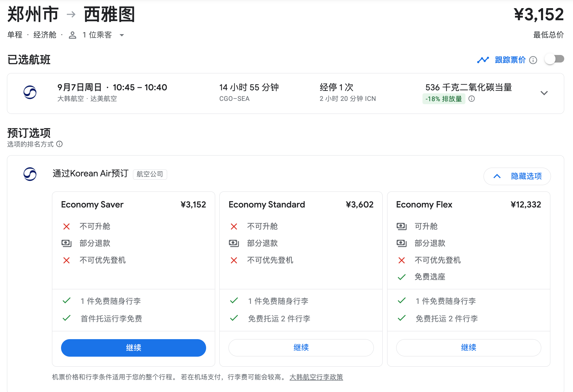This screenshot has width=573, height=392.
Task: Click the partial refund icon under Economy Saver
Action: coord(66,243)
